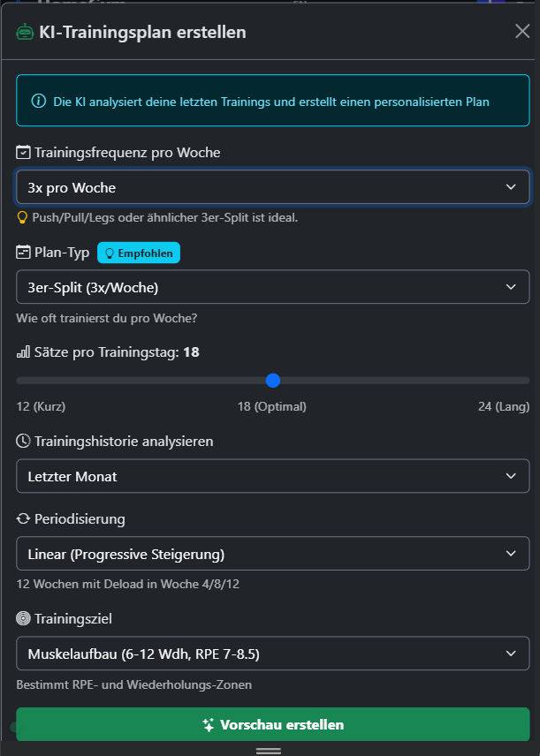The width and height of the screenshot is (540, 756).
Task: Click the bar chart icon beside Sätze
Action: pos(24,352)
